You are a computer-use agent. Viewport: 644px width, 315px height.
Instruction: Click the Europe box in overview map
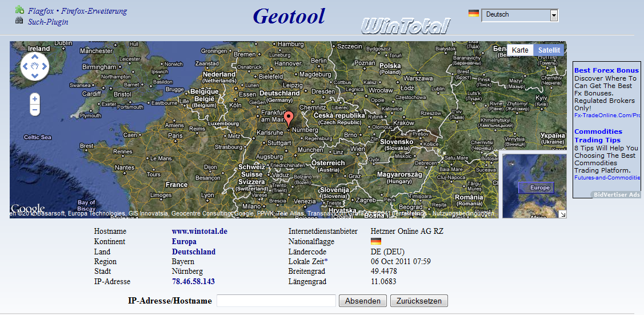[537, 188]
